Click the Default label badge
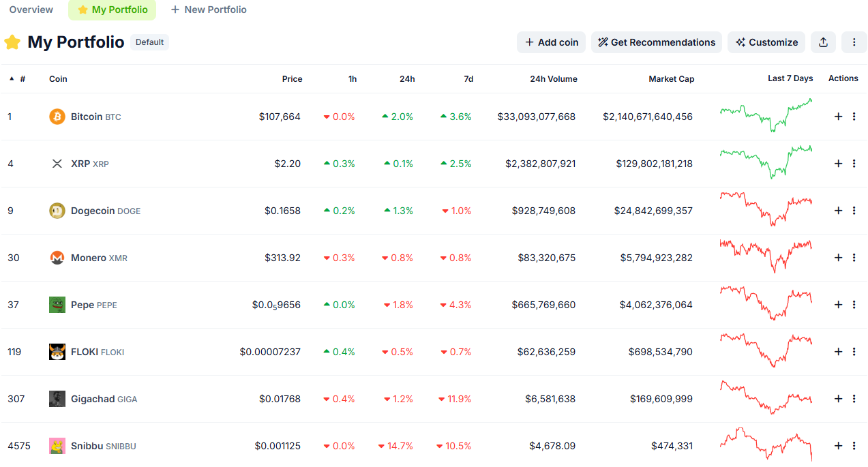The width and height of the screenshot is (868, 467). tap(149, 42)
